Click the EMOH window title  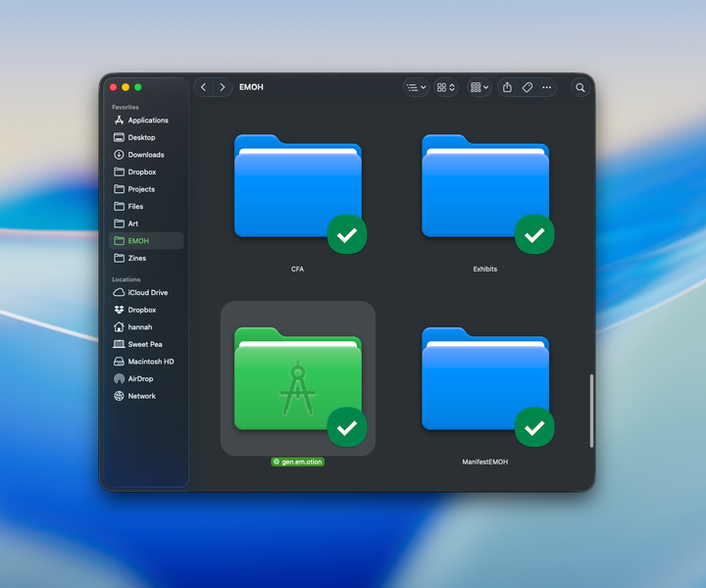[x=251, y=87]
